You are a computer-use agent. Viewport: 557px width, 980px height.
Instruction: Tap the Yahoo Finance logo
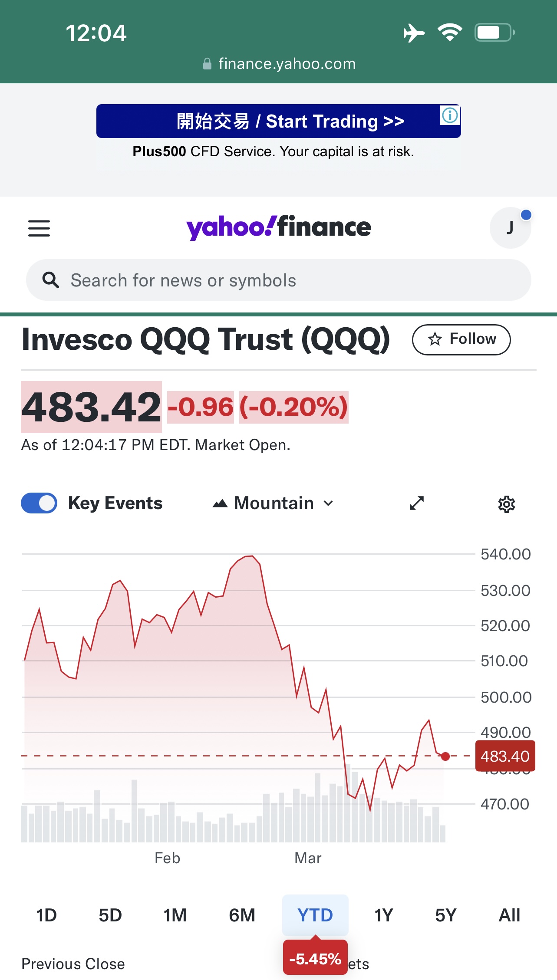(x=279, y=227)
